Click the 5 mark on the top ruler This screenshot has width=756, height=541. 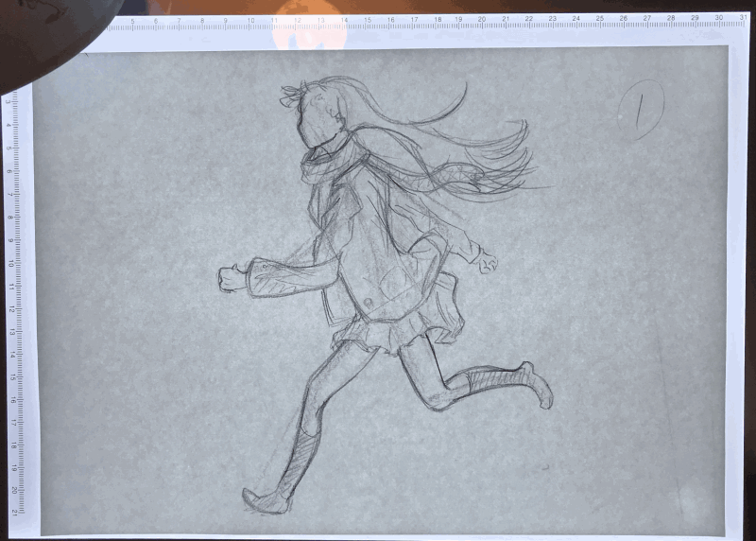pyautogui.click(x=132, y=21)
